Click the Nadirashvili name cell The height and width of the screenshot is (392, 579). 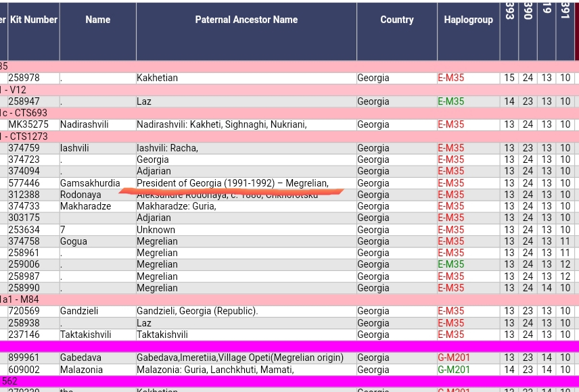[x=84, y=124]
